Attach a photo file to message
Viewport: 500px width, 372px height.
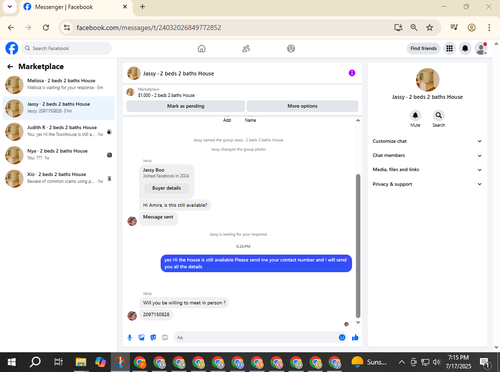(x=142, y=337)
